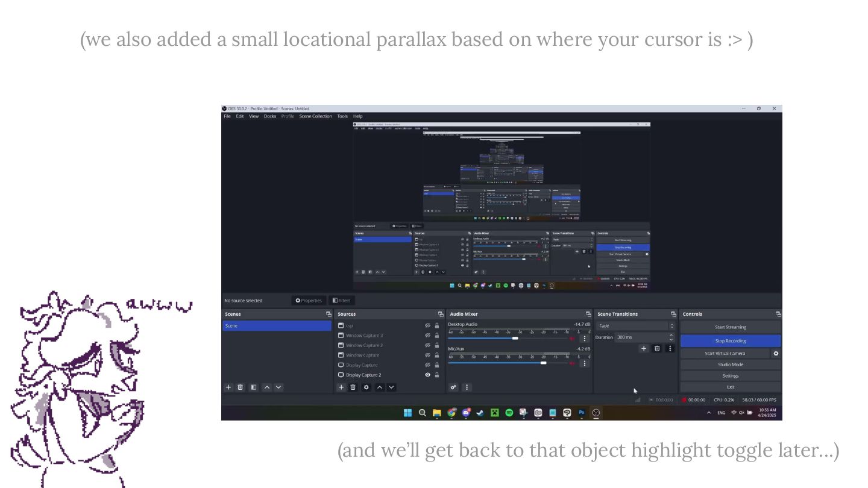868x488 pixels.
Task: Remove the scene transition with trash icon
Action: 657,348
